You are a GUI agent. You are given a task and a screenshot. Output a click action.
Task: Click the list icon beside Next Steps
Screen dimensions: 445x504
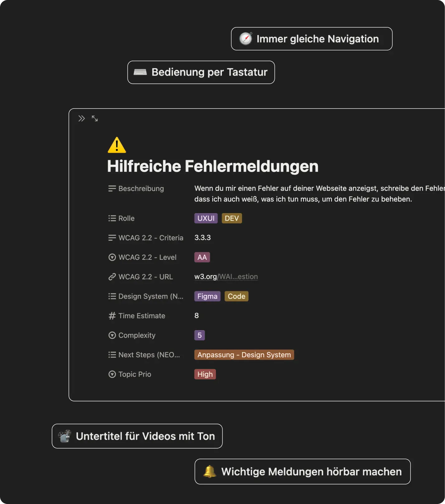[112, 355]
